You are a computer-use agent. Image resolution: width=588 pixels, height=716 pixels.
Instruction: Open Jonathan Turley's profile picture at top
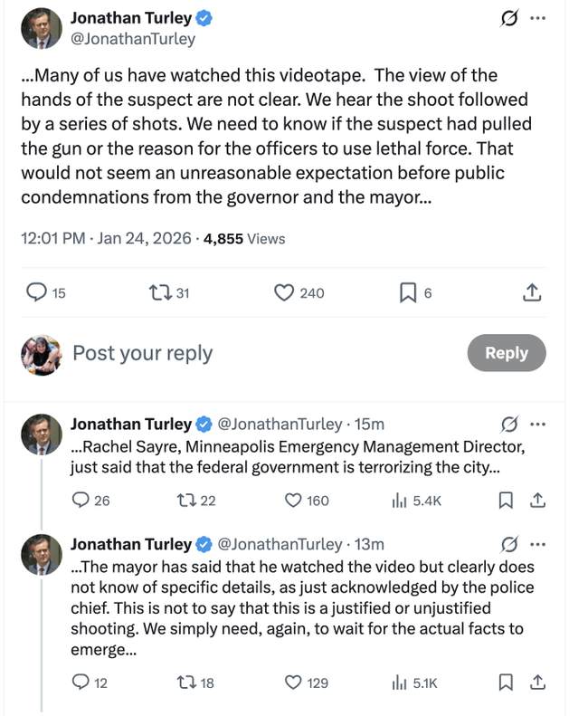41,28
